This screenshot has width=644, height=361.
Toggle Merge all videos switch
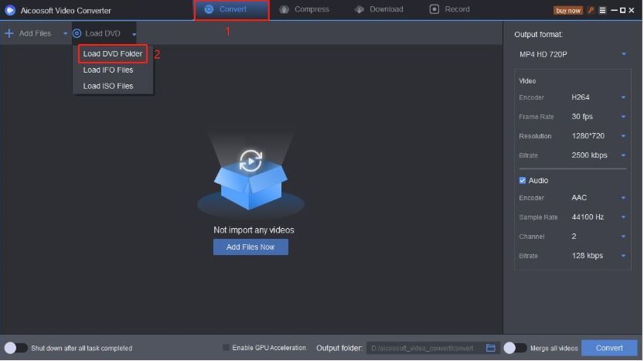pyautogui.click(x=515, y=349)
